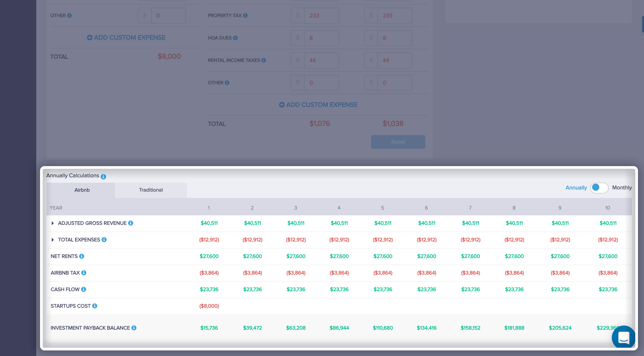This screenshot has height=356, width=644.
Task: Switch to the Traditional tab
Action: (151, 190)
